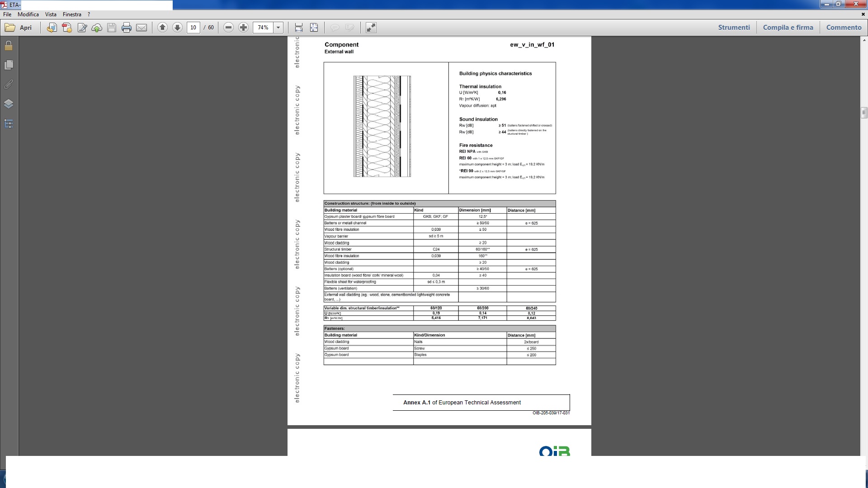Print the document using printer icon
The image size is (868, 488).
click(127, 28)
